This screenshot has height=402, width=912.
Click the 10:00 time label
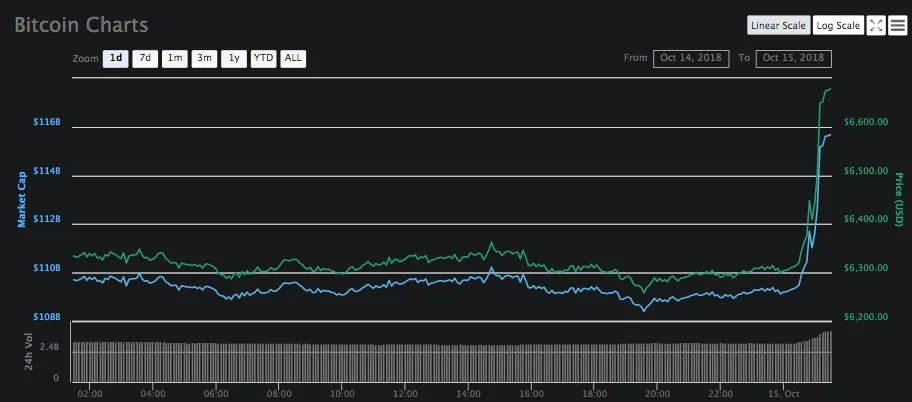click(342, 393)
